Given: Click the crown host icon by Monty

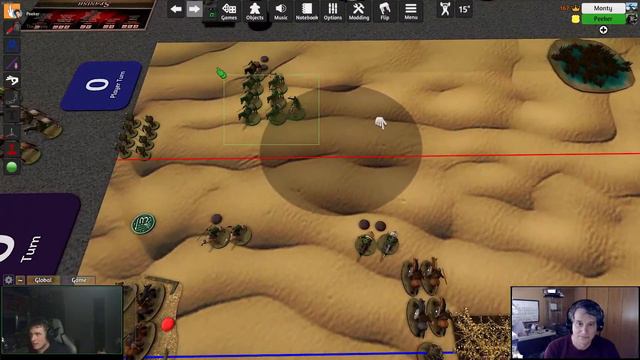Looking at the screenshot, I should (576, 8).
